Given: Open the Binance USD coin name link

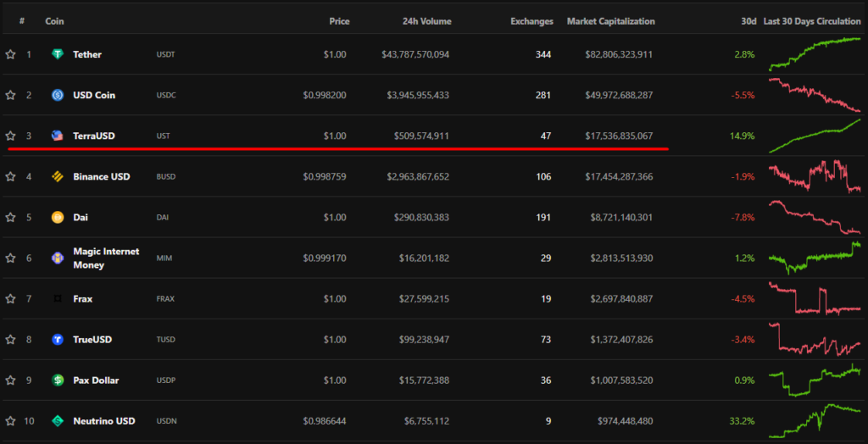Looking at the screenshot, I should coord(102,176).
